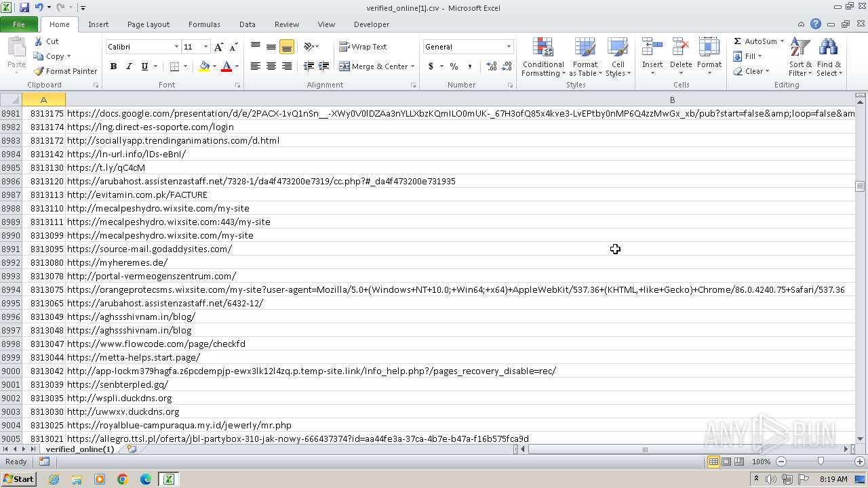Open Cell Styles gallery

coord(618,57)
